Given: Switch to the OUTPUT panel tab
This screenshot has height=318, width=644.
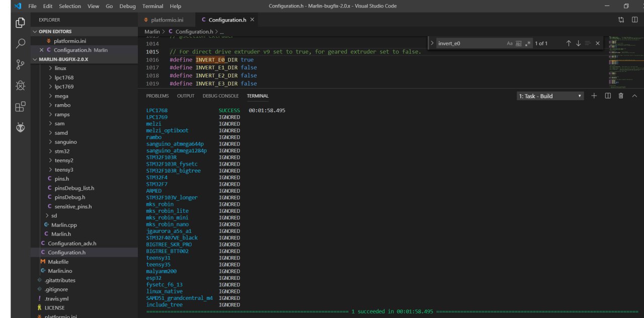Looking at the screenshot, I should point(186,96).
